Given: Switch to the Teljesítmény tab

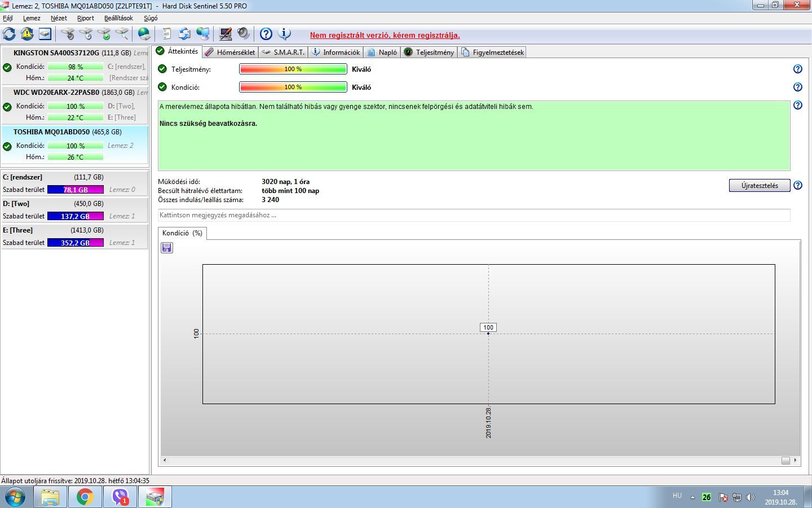Looking at the screenshot, I should point(429,52).
